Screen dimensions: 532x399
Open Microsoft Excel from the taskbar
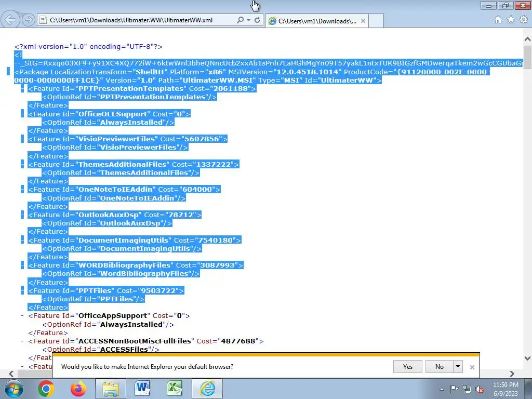pos(174,389)
